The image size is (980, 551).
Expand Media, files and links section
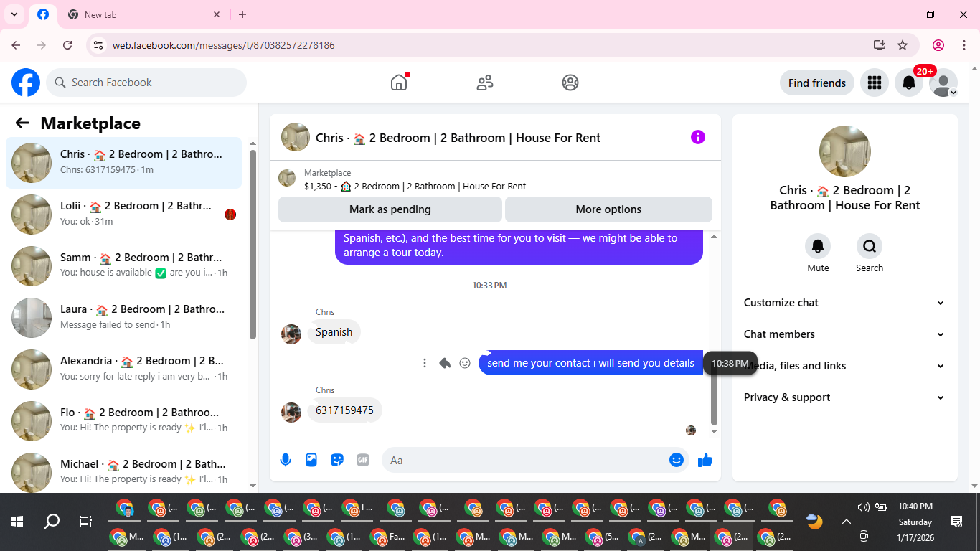(x=844, y=366)
